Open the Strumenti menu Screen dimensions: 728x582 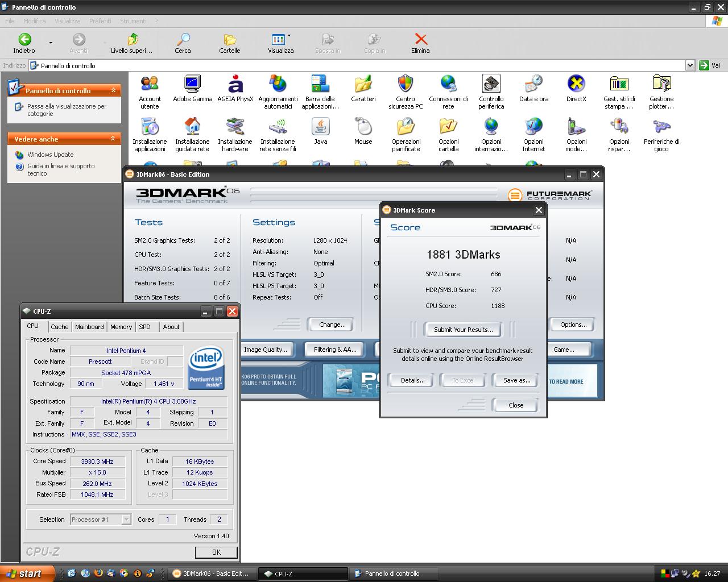point(133,21)
